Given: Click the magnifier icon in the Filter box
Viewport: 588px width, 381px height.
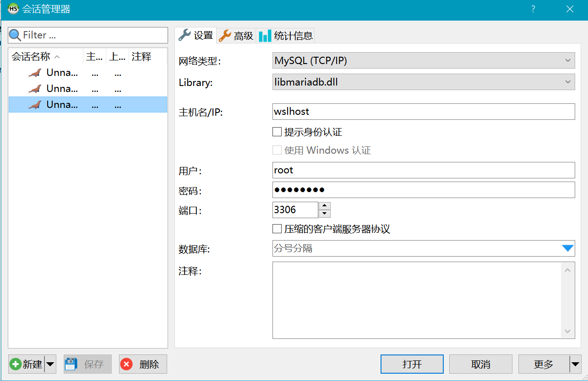Looking at the screenshot, I should pyautogui.click(x=15, y=35).
